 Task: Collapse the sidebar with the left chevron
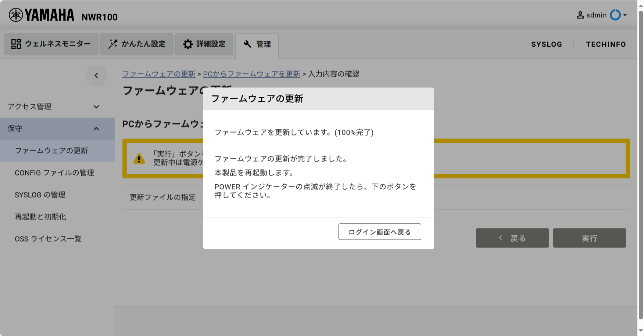tap(96, 76)
